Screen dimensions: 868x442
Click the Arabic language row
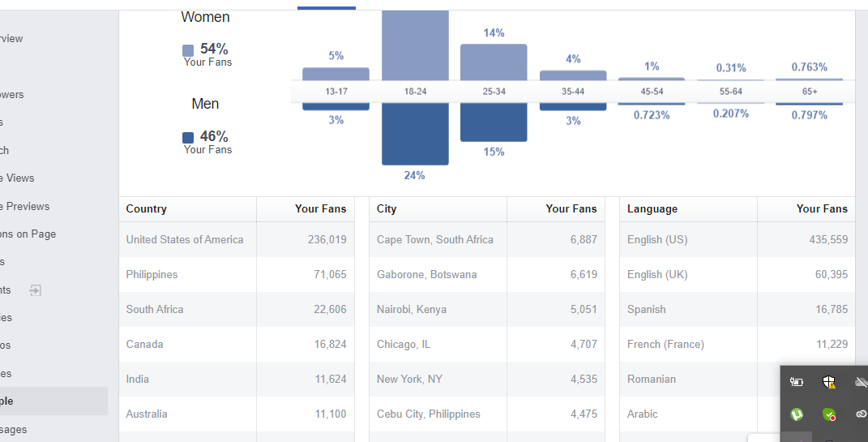coord(700,414)
